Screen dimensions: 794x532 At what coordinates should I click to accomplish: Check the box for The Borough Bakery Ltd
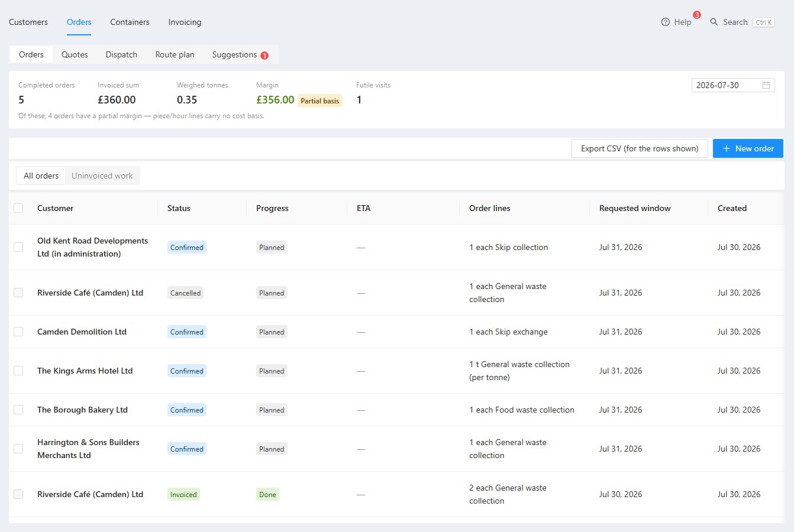pyautogui.click(x=18, y=410)
